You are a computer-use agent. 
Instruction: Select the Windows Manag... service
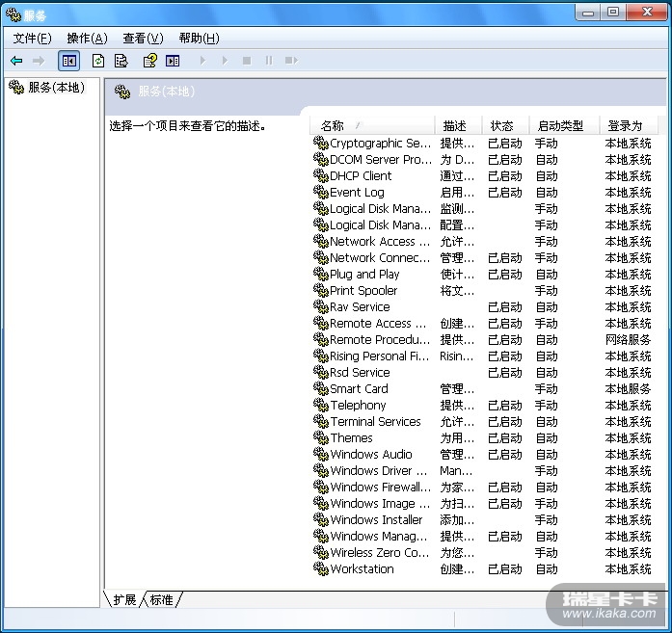(379, 536)
